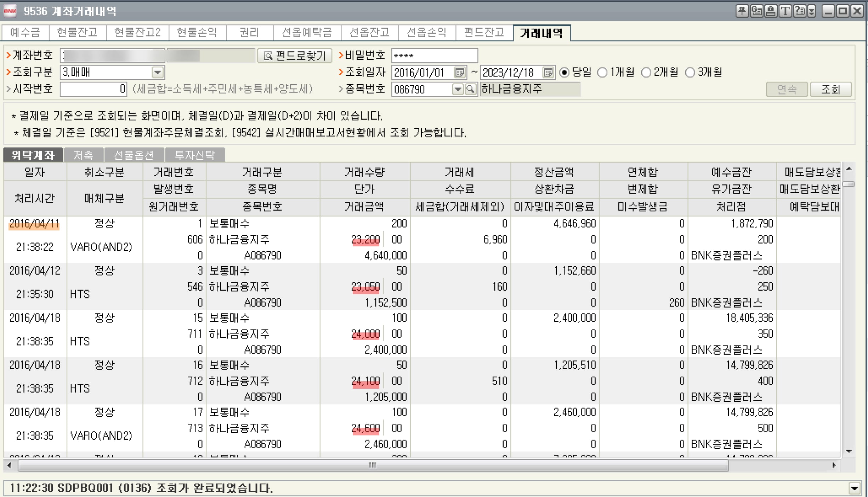Click the padlock icon in title bar
The width and height of the screenshot is (868, 497).
(771, 11)
